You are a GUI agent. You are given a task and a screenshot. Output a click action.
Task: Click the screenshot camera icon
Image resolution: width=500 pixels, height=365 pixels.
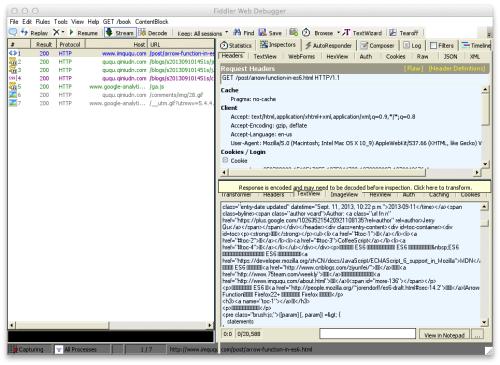(x=293, y=32)
